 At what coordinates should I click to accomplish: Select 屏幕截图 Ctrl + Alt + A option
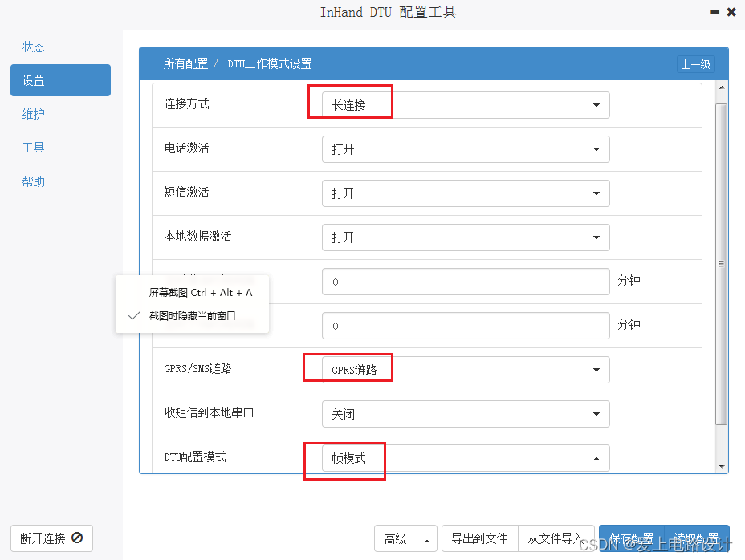pos(202,292)
